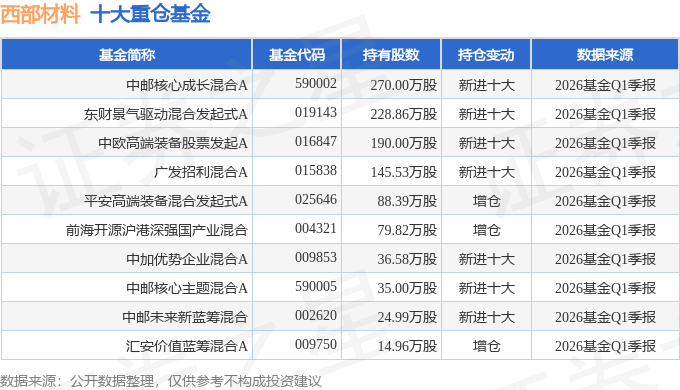Screen dimensions: 680x390
Task: Click 2026基金Q1季报 in the 009750 row
Action: coord(605,346)
